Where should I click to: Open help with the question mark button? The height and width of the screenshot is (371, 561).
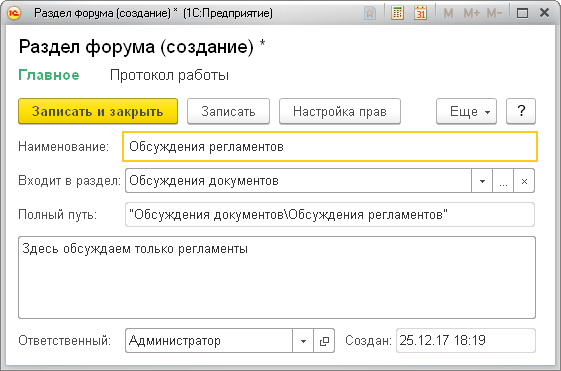521,111
